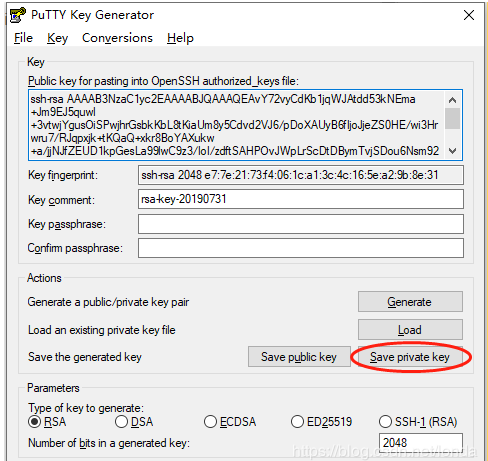Click the Generate button
Screen dimensions: 488x461
410,302
